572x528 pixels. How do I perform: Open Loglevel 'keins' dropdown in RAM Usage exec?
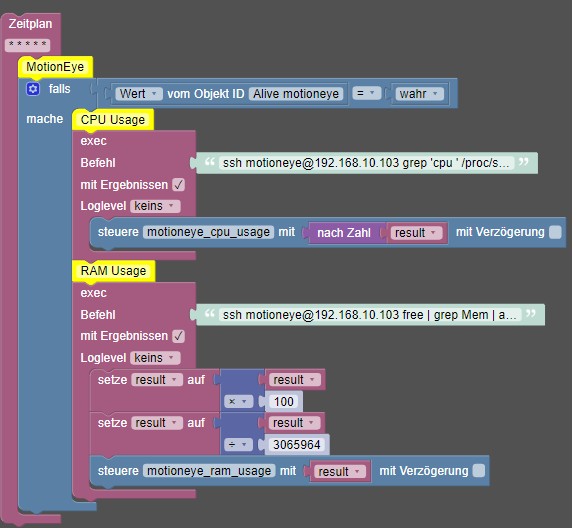(155, 358)
